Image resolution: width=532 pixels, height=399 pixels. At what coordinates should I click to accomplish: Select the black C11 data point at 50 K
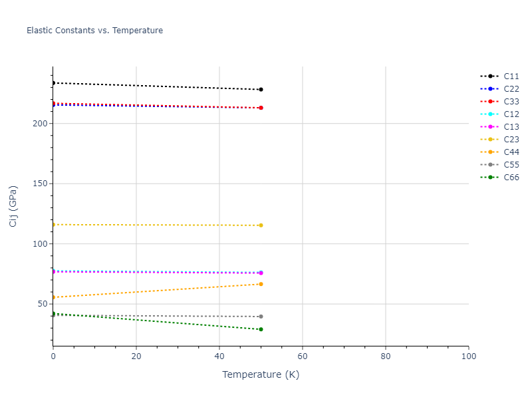261,89
